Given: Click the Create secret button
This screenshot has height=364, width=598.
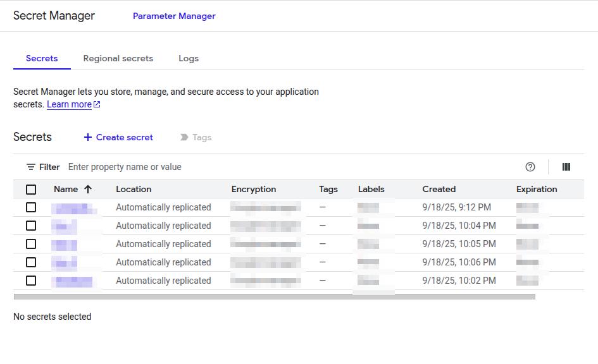Looking at the screenshot, I should (124, 137).
